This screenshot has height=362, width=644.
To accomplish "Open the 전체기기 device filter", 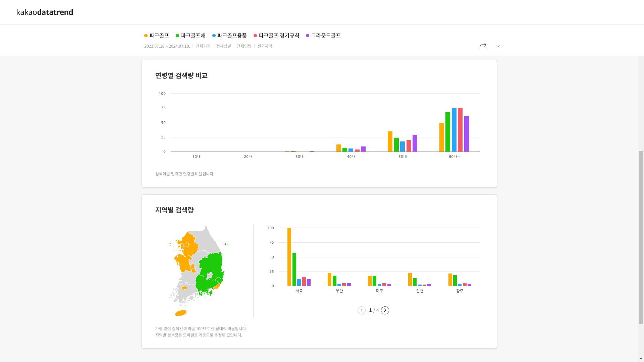I will point(203,46).
